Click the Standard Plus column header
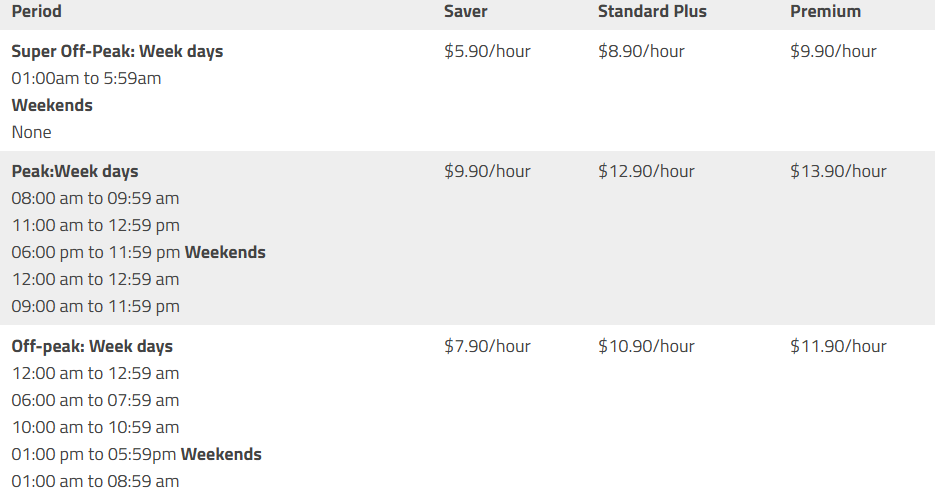The image size is (935, 489). tap(652, 11)
